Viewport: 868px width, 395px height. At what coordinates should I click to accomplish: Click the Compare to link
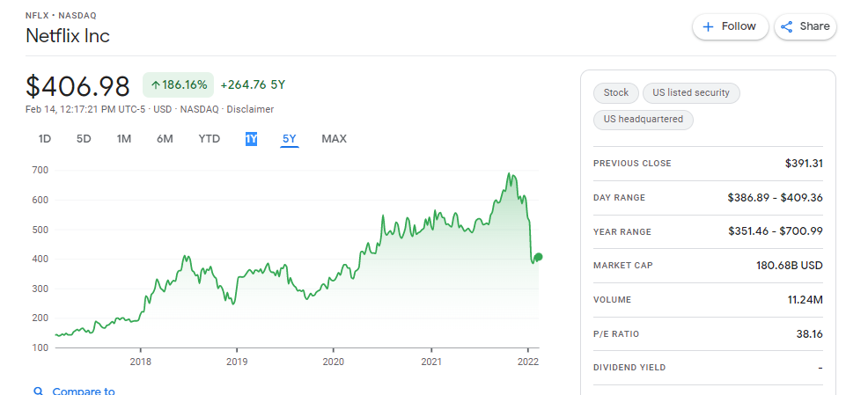84,391
